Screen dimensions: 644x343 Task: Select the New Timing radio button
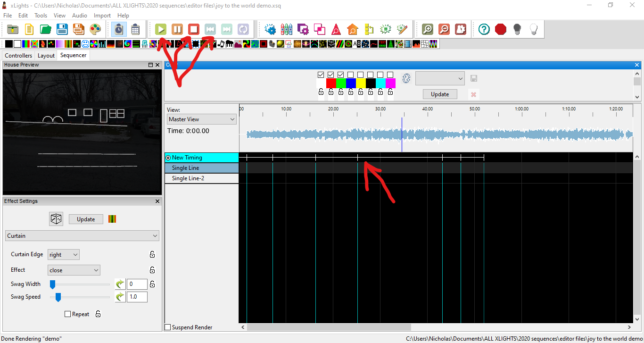click(x=168, y=157)
